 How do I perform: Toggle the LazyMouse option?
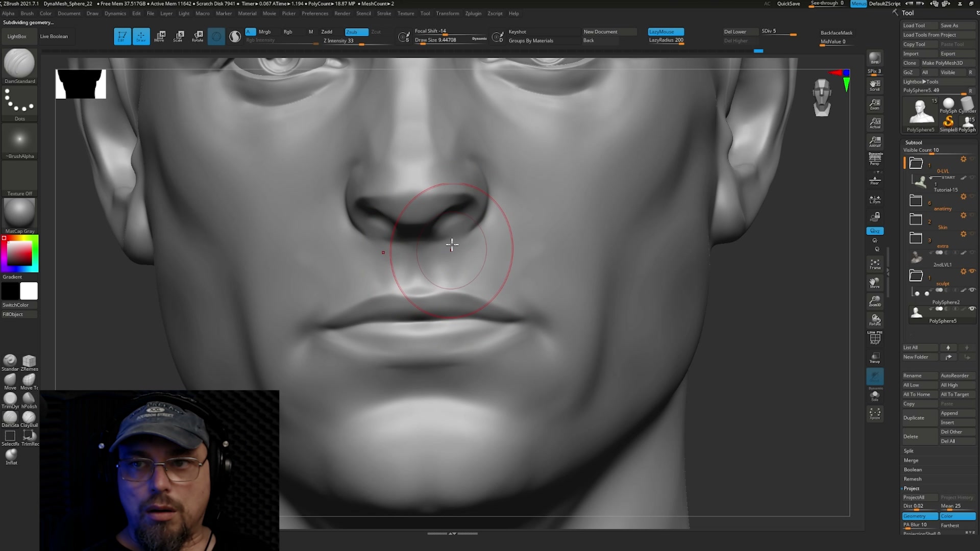[666, 32]
